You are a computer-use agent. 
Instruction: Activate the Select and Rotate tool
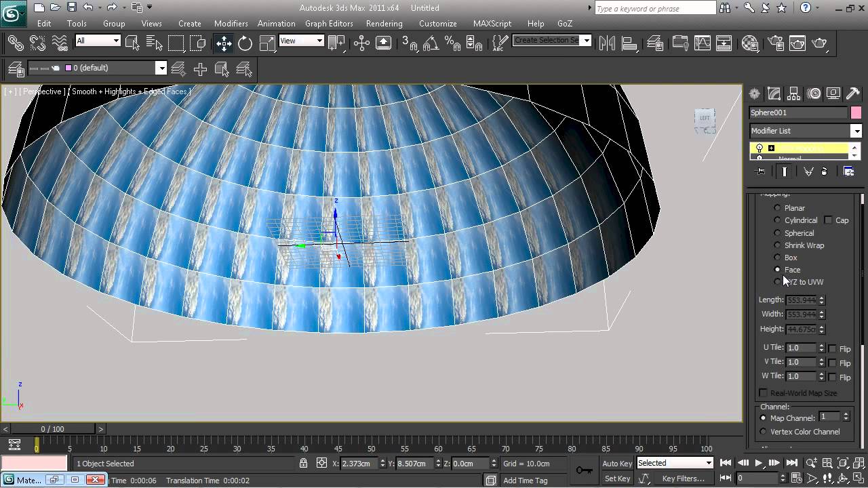click(245, 43)
